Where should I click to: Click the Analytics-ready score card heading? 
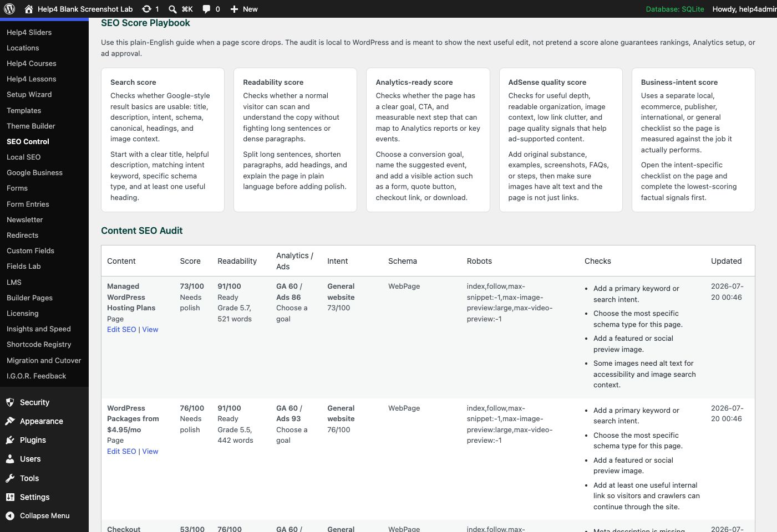tap(414, 82)
